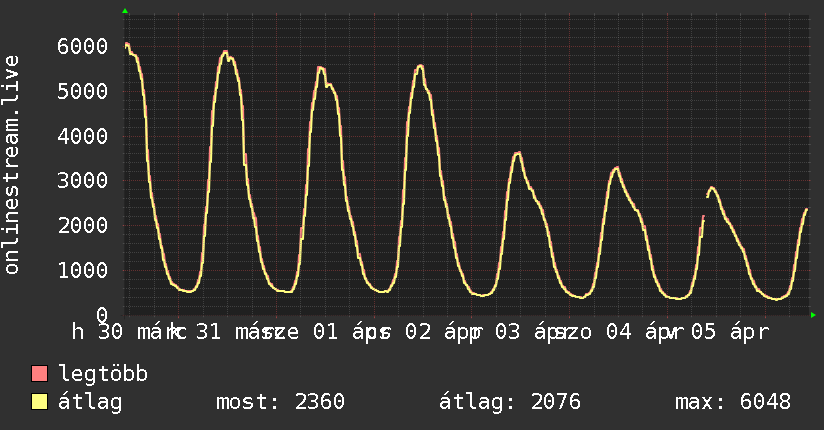Click the 3000 y-axis label
This screenshot has height=430, width=824.
[x=83, y=181]
